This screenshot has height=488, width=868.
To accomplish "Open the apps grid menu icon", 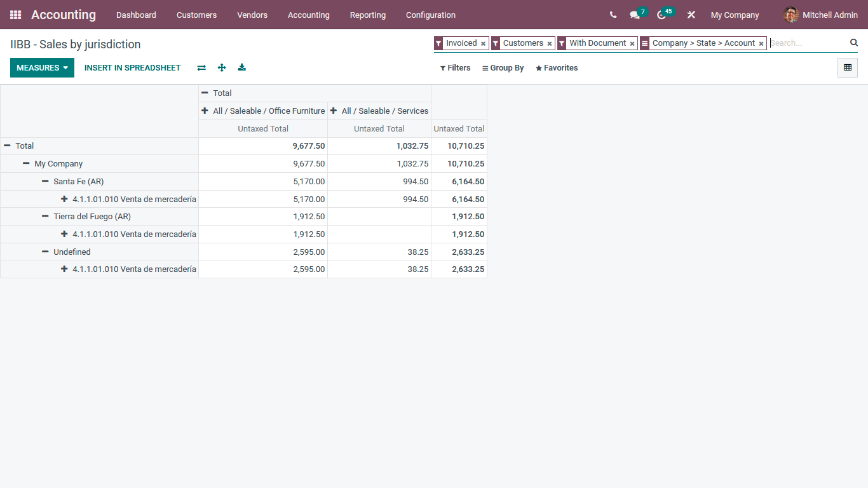I will (x=15, y=15).
